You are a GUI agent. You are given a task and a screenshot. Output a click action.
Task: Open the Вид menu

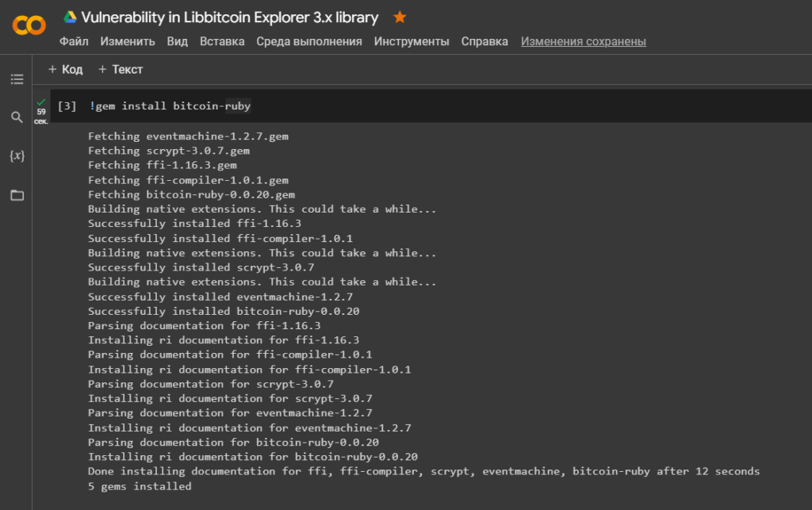[x=177, y=41]
